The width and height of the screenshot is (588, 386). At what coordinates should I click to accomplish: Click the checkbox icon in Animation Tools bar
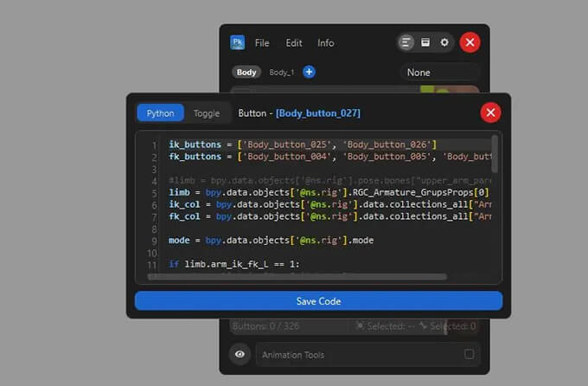pyautogui.click(x=469, y=354)
